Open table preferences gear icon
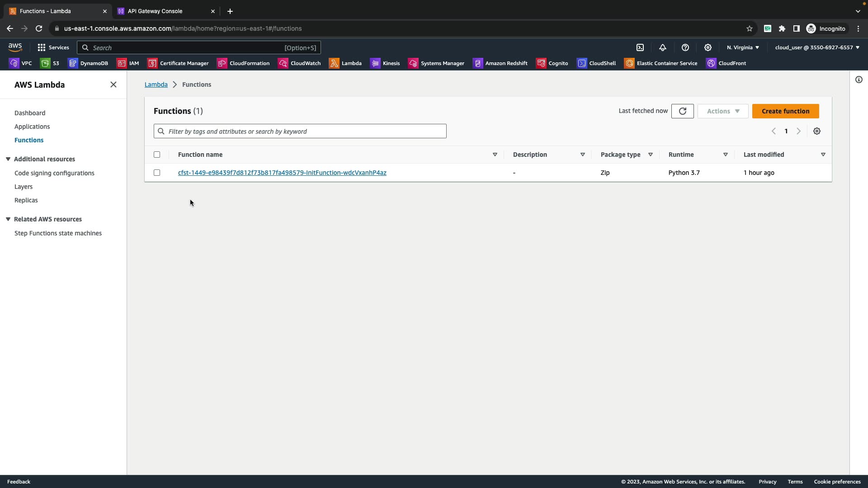This screenshot has height=488, width=868. (817, 131)
